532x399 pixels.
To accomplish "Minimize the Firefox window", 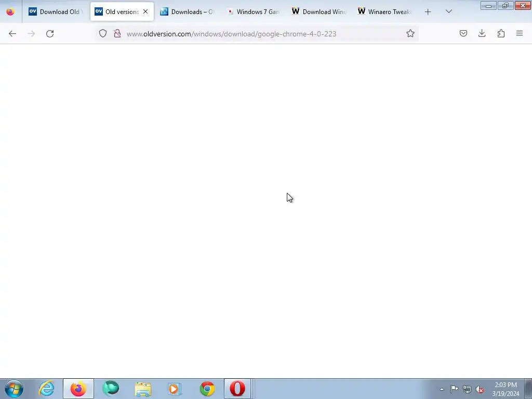I will point(488,6).
